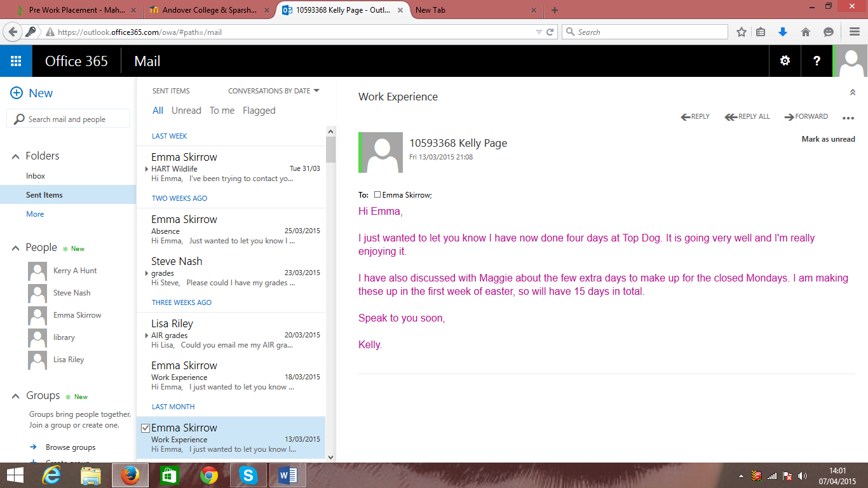The width and height of the screenshot is (868, 488).
Task: Open the account profile picture menu
Action: [x=850, y=61]
